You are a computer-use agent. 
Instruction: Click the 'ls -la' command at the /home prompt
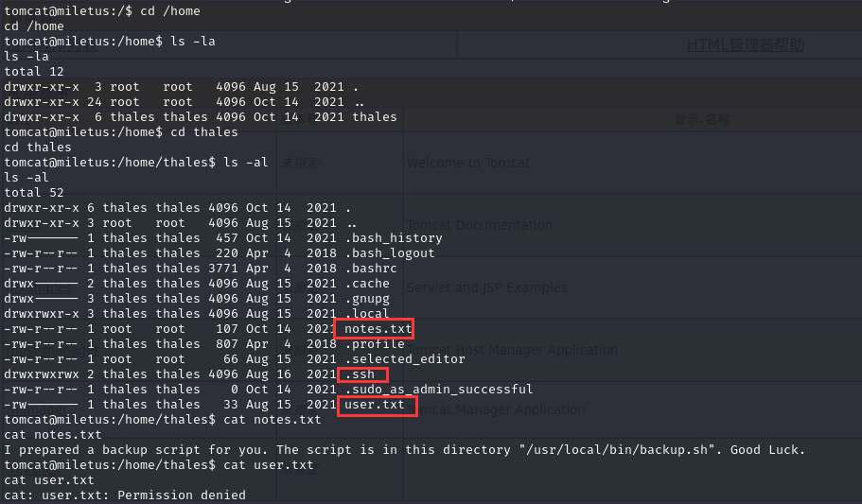(x=193, y=42)
